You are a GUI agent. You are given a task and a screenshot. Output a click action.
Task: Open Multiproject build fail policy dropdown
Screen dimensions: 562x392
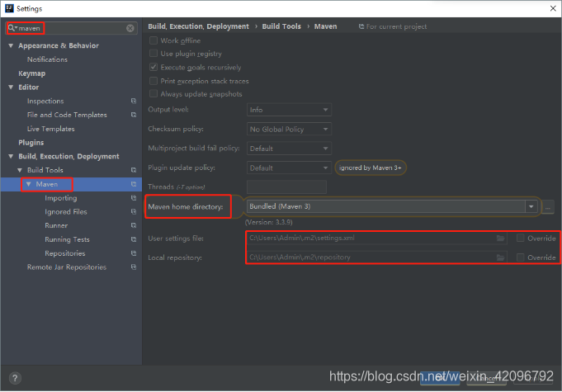(289, 149)
